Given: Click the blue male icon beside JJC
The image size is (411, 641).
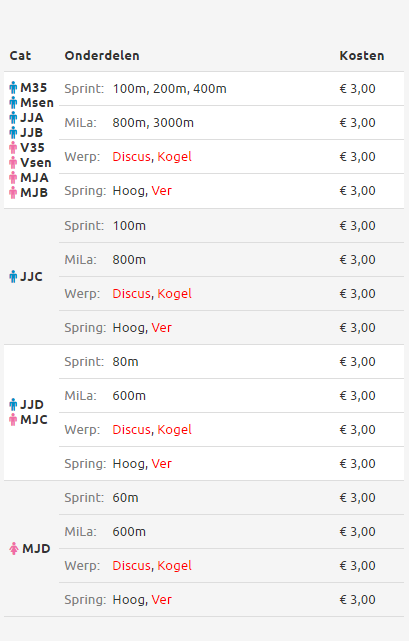Looking at the screenshot, I should [13, 277].
